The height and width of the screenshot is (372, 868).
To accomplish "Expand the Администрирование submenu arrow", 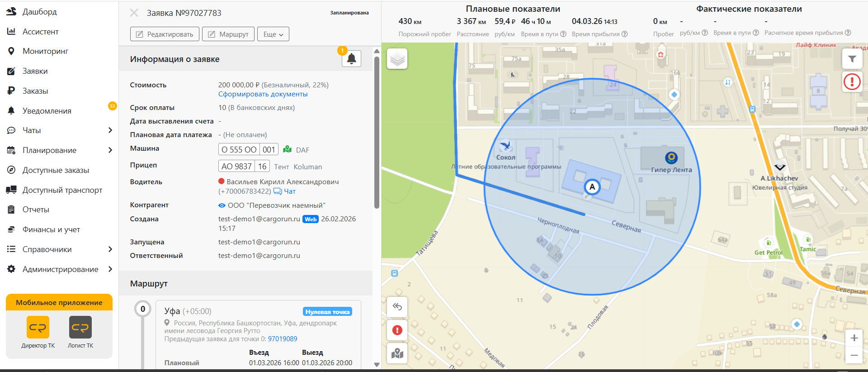I will click(110, 269).
